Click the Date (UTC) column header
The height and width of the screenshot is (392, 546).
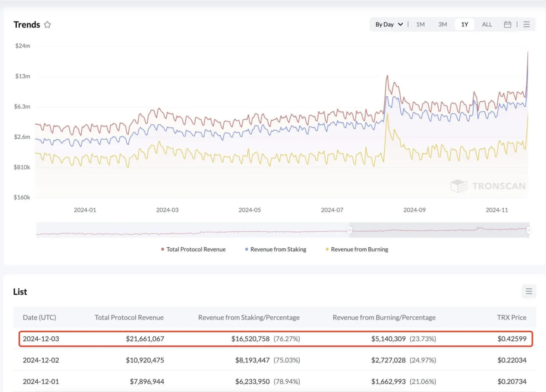pyautogui.click(x=39, y=317)
